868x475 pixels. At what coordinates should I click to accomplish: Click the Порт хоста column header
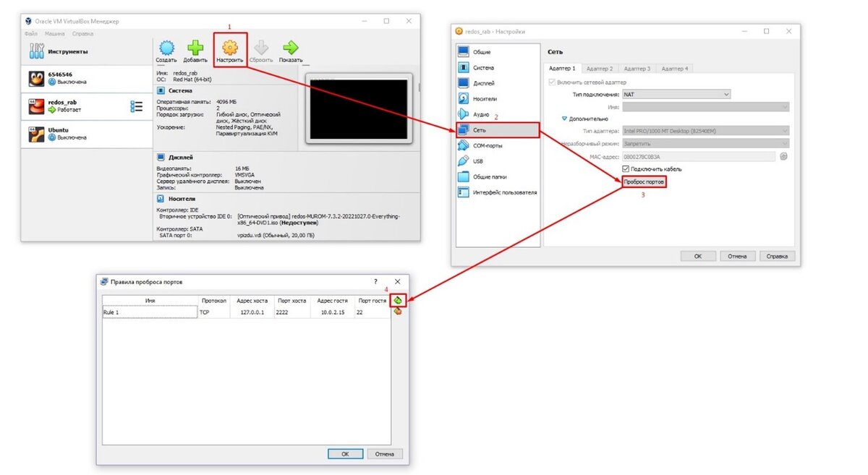coord(292,301)
